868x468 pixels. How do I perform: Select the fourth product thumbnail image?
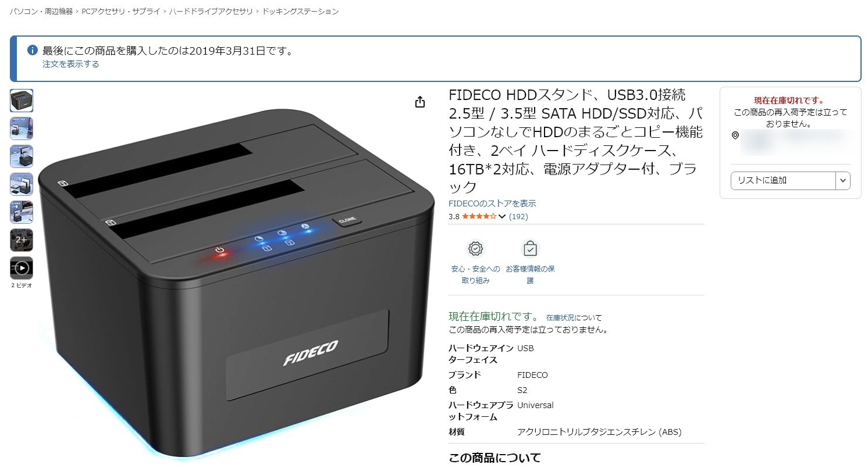pos(22,184)
